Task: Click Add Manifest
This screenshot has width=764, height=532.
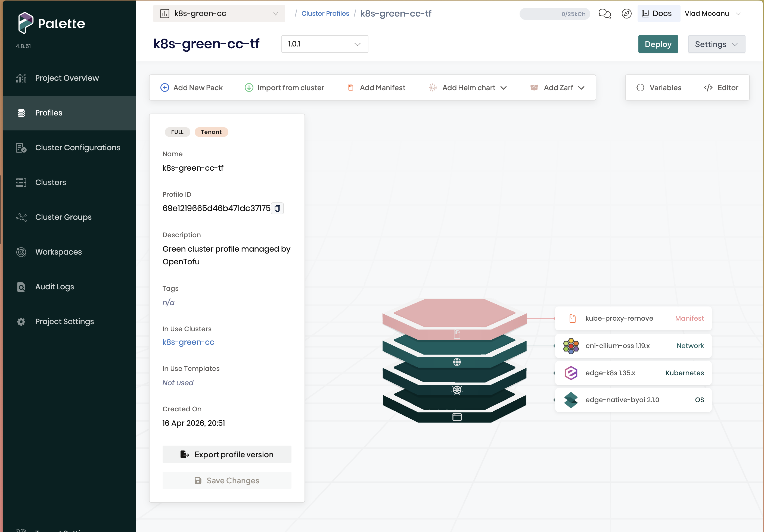Action: [376, 88]
